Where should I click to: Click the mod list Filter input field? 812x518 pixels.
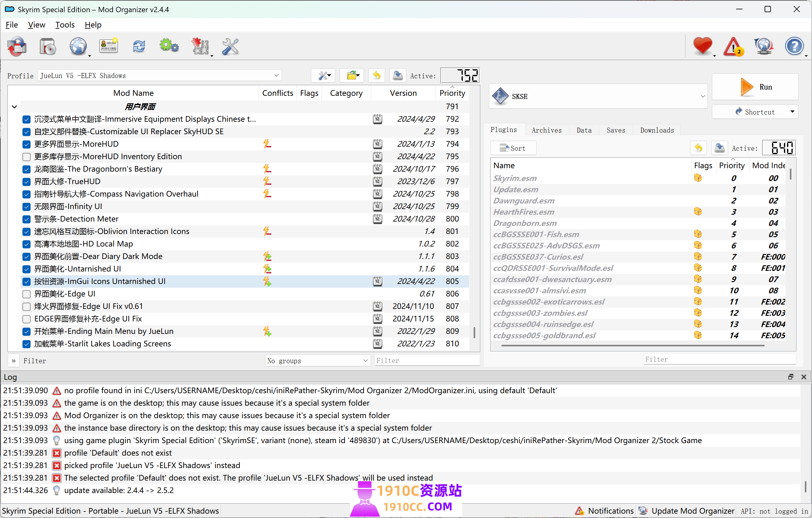pos(428,361)
